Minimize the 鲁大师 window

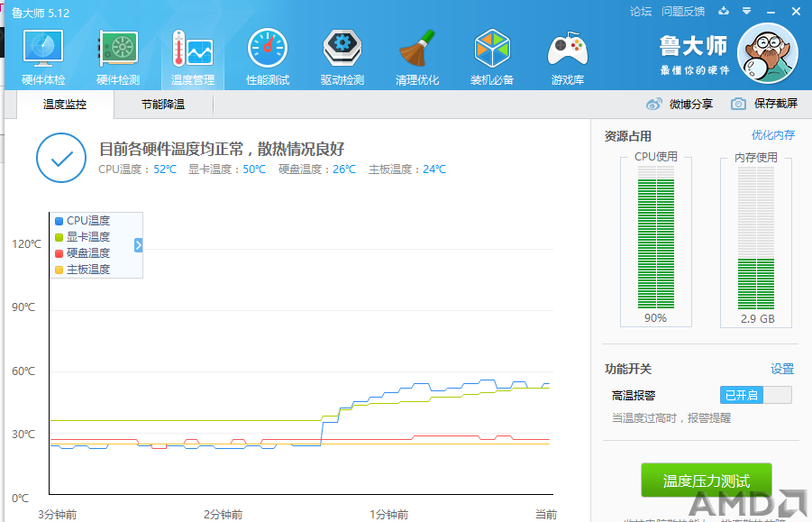771,12
